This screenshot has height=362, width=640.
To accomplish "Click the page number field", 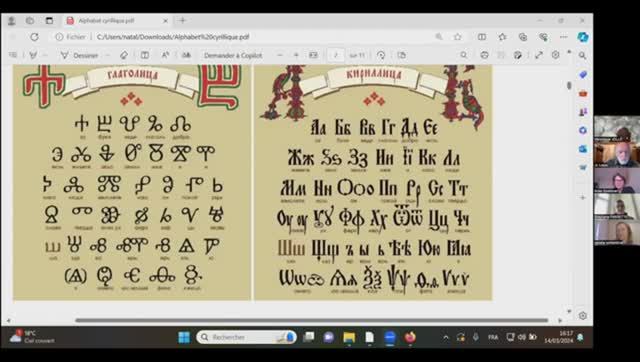I will (x=336, y=55).
